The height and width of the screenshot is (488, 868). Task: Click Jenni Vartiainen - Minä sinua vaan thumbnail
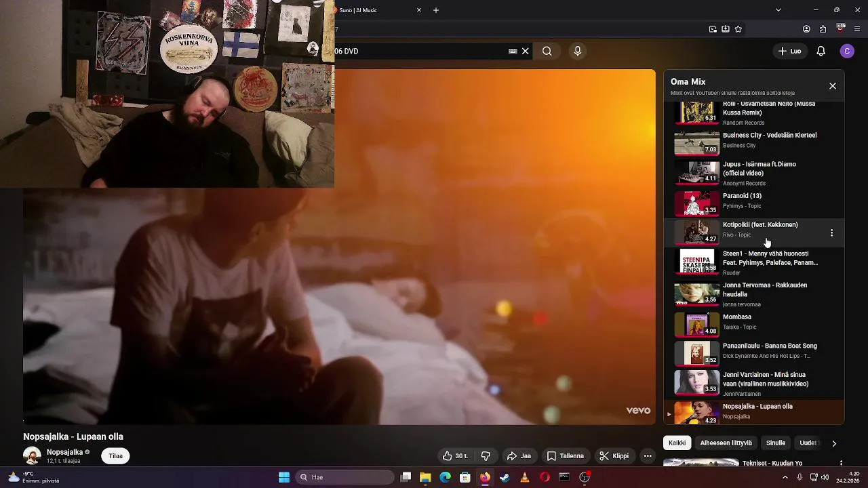tap(696, 382)
